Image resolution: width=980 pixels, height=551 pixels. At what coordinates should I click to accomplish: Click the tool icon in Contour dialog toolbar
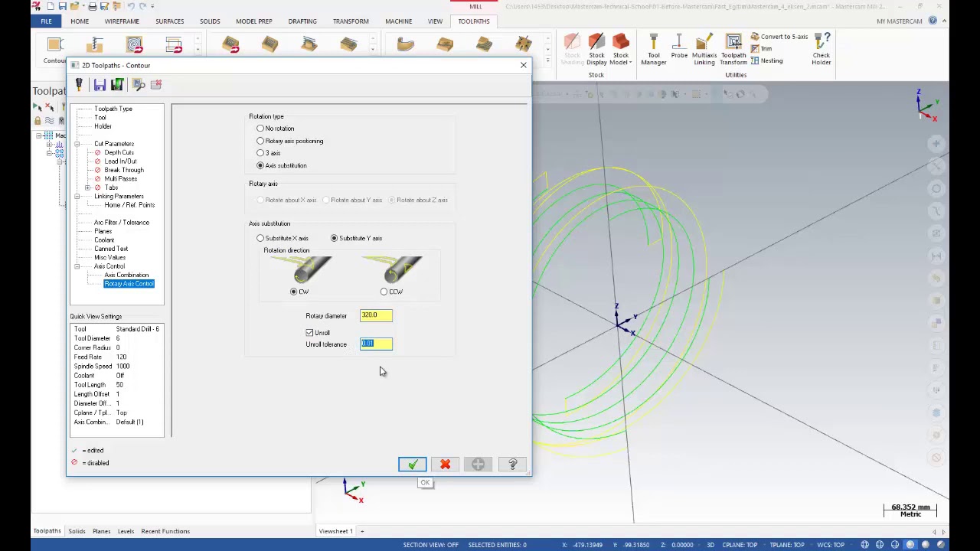coord(78,85)
